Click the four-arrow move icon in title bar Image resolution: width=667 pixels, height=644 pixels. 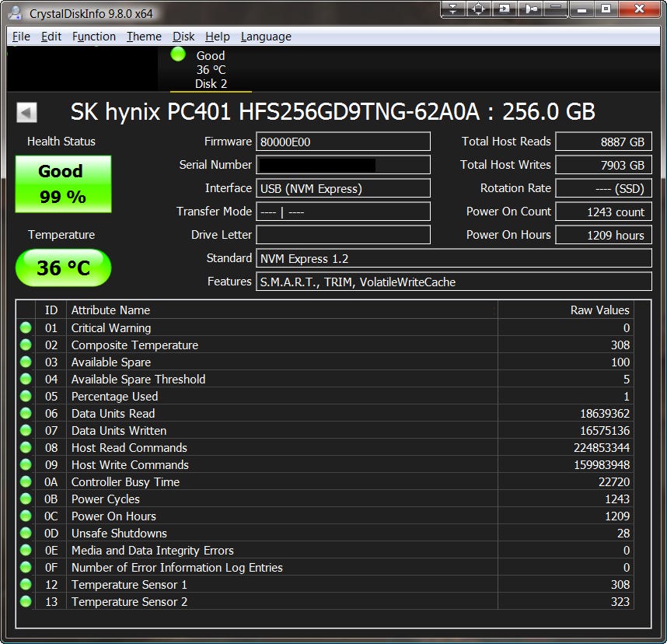click(478, 9)
